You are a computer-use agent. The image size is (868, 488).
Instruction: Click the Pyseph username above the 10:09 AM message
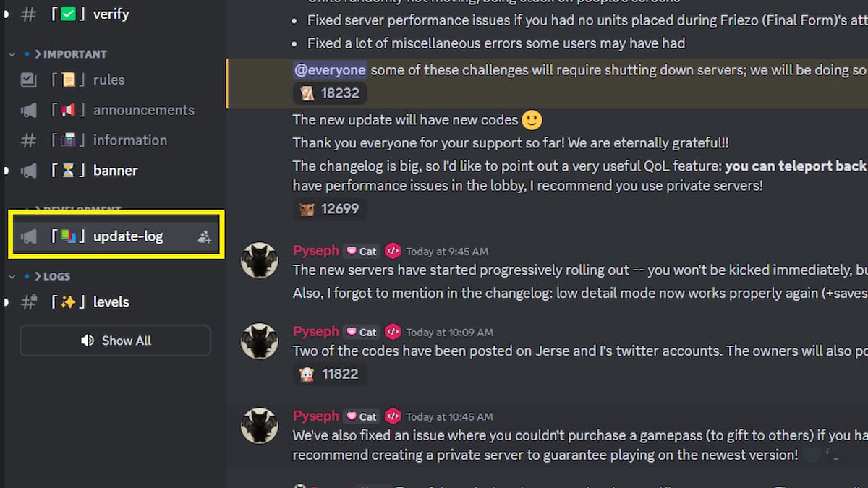315,332
